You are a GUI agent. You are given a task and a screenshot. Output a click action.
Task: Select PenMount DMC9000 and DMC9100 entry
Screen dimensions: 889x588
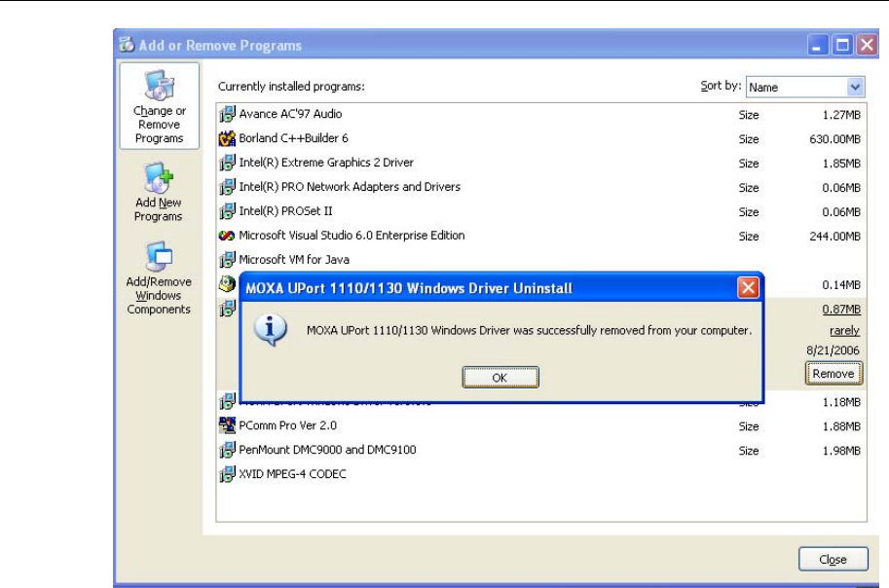point(540,450)
